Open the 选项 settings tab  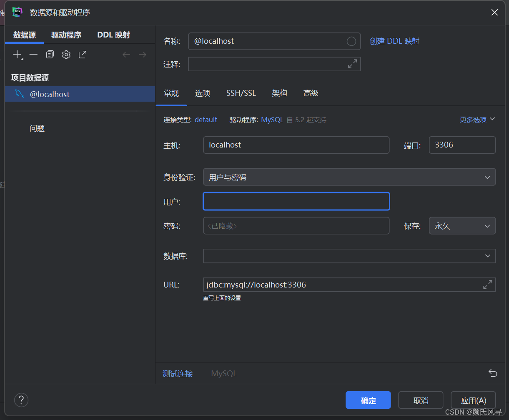coord(203,93)
